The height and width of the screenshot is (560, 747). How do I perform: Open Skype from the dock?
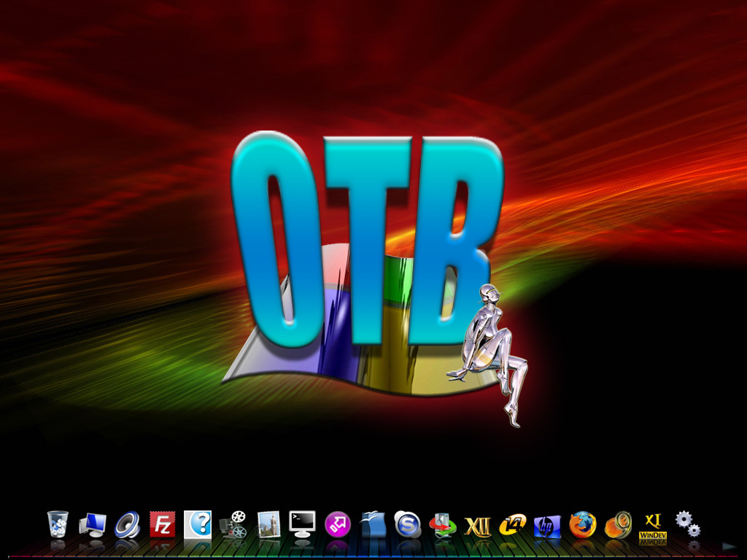[408, 525]
